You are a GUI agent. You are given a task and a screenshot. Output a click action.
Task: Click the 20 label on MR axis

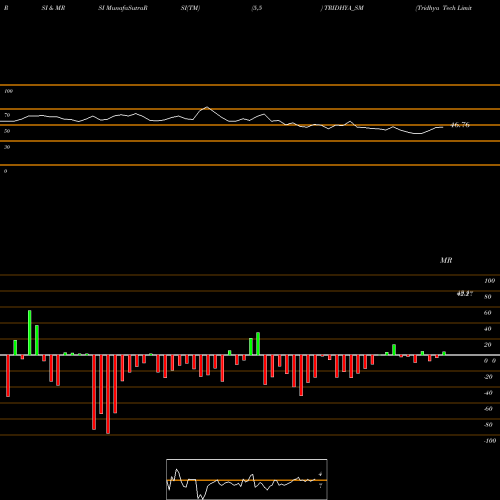coord(488,345)
